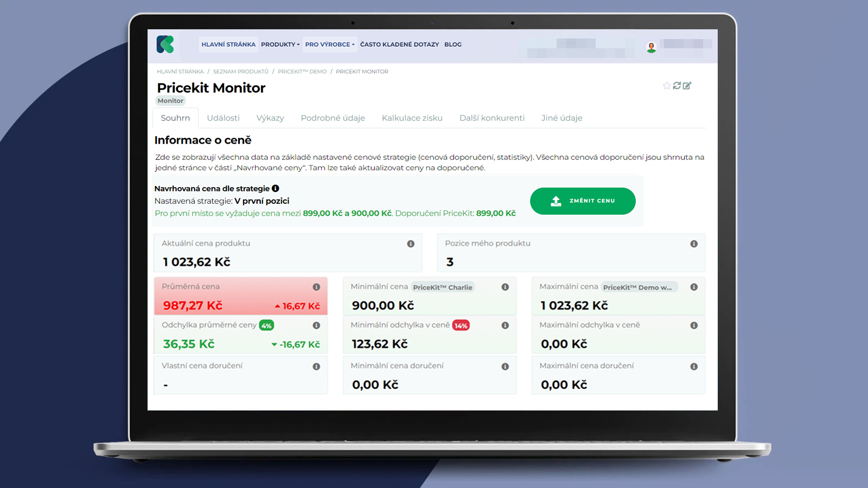868x488 pixels.
Task: Click info icon in Odchylka průměrné ceny card
Action: [316, 325]
